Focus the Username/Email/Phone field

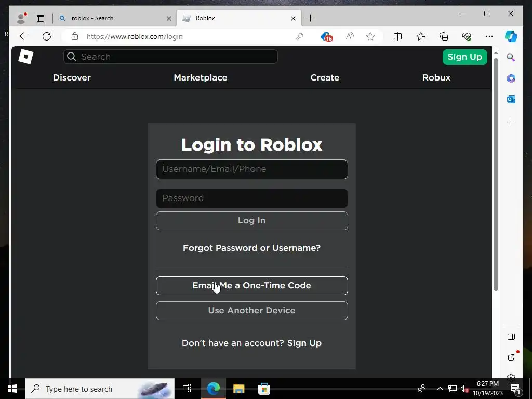point(252,169)
